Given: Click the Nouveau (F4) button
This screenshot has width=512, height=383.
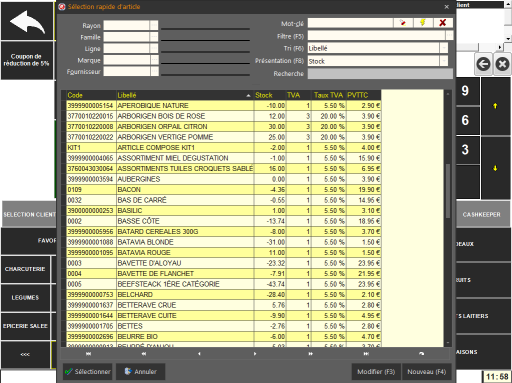Looking at the screenshot, I should pos(427,372).
